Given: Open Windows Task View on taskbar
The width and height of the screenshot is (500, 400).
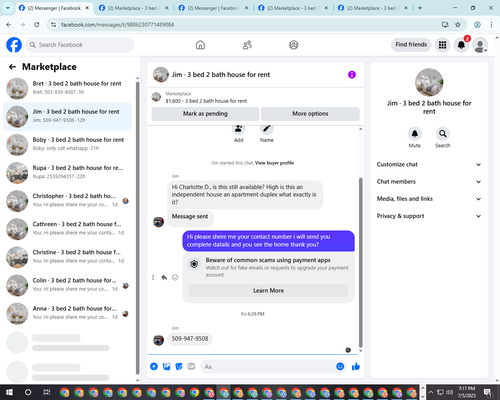Looking at the screenshot, I should pyautogui.click(x=47, y=392).
